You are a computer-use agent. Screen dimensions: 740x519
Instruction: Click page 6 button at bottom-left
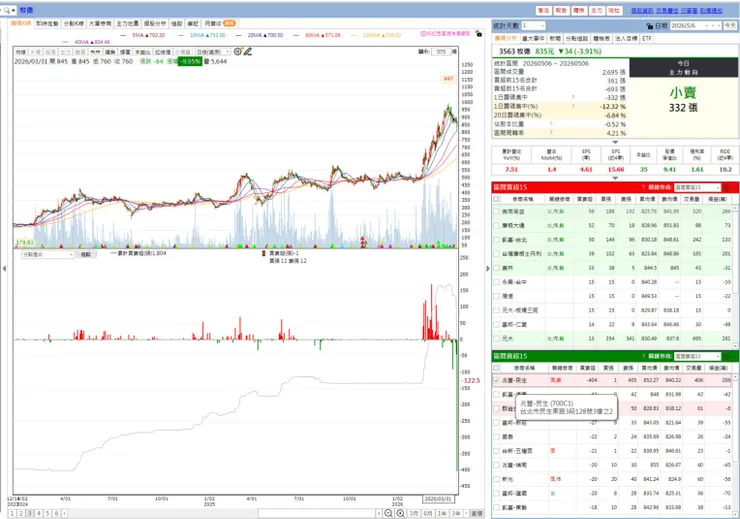(56, 513)
